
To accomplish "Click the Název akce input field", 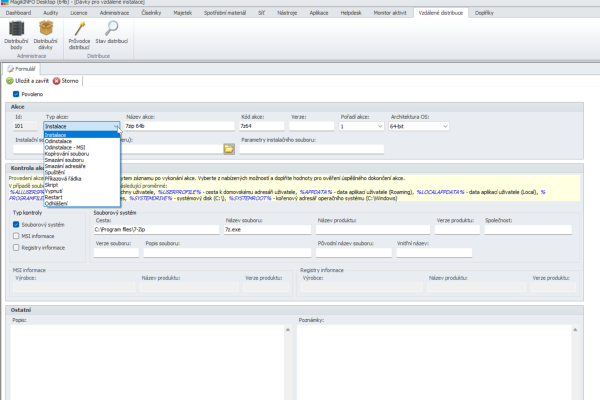I will (179, 126).
